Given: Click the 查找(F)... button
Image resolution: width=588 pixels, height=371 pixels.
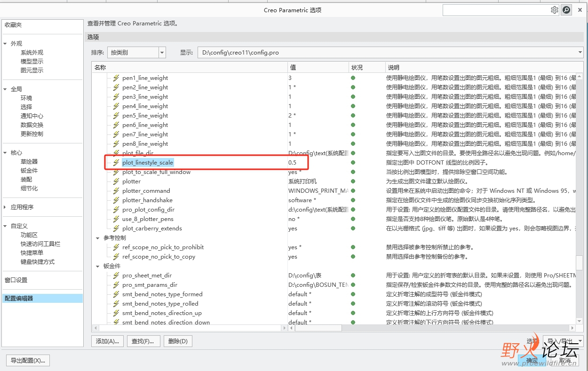Looking at the screenshot, I should 144,341.
